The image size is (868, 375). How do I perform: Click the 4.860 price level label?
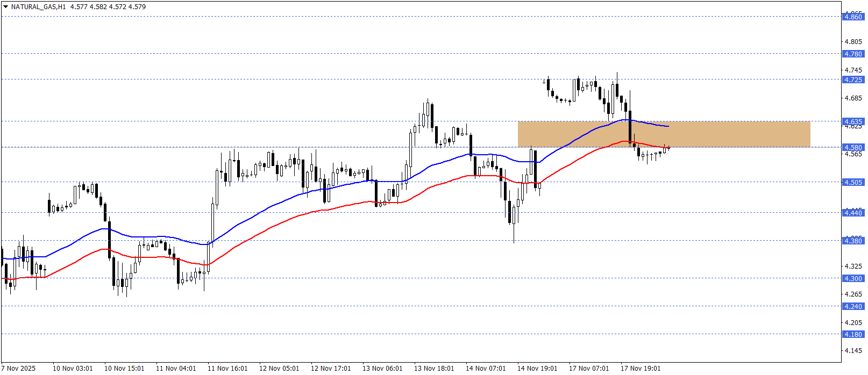(852, 17)
